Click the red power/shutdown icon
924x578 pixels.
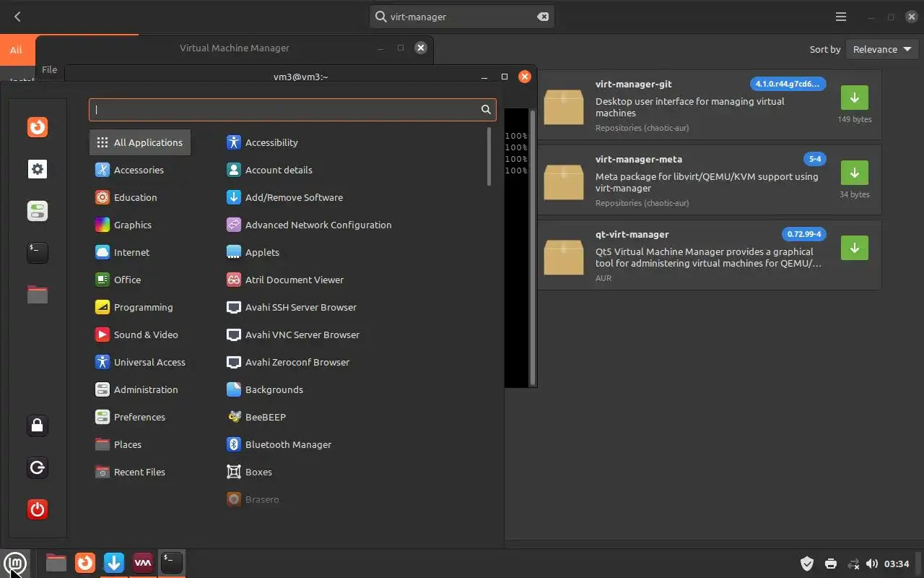pos(38,509)
